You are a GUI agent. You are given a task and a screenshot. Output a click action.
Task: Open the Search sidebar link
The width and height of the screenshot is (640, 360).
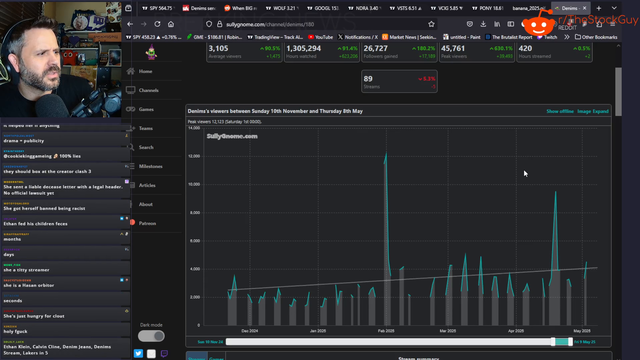pyautogui.click(x=146, y=147)
